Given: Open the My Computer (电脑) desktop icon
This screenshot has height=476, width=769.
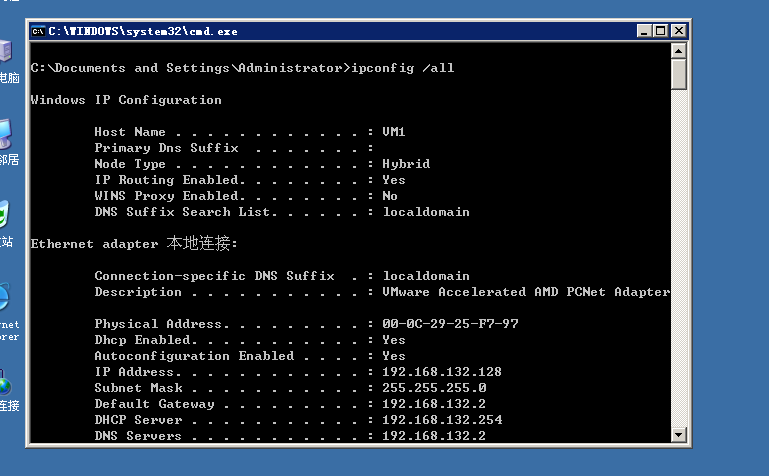Looking at the screenshot, I should (x=6, y=56).
